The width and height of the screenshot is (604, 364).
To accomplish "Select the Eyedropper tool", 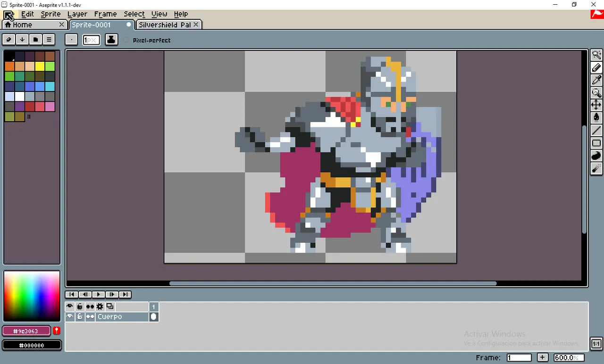I will pos(596,80).
